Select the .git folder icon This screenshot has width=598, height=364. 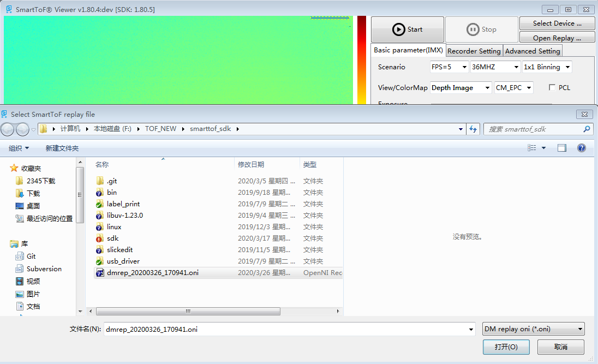coord(100,181)
